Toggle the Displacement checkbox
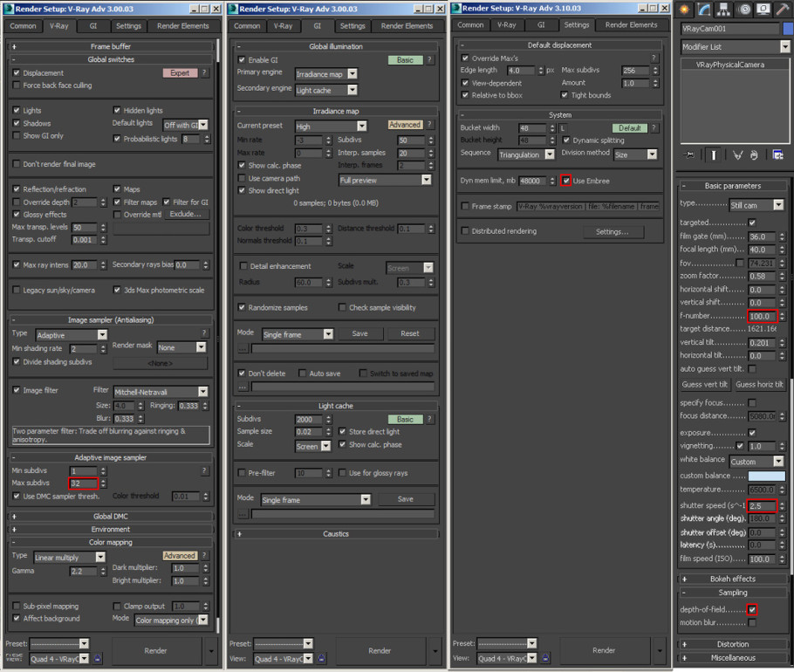794x672 pixels. (17, 73)
